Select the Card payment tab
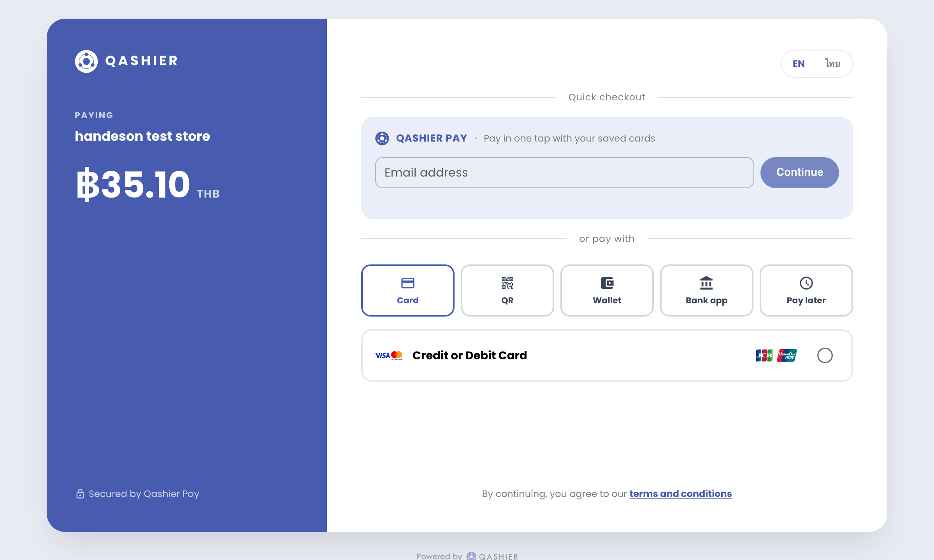The width and height of the screenshot is (934, 560). tap(407, 290)
